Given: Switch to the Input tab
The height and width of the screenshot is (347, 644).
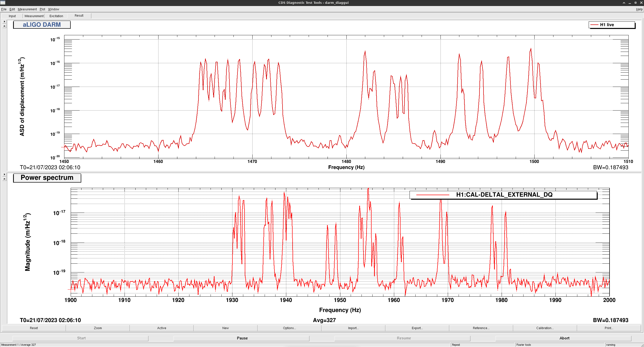Looking at the screenshot, I should point(12,16).
